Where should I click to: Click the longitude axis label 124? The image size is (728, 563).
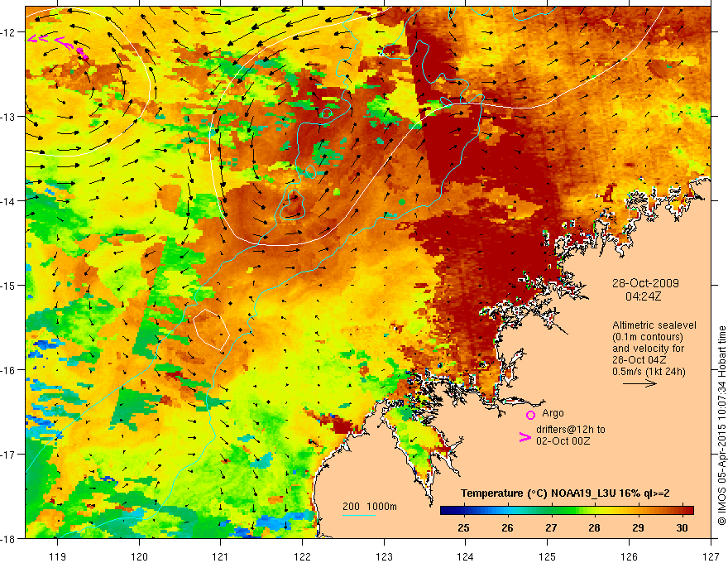[x=466, y=556]
